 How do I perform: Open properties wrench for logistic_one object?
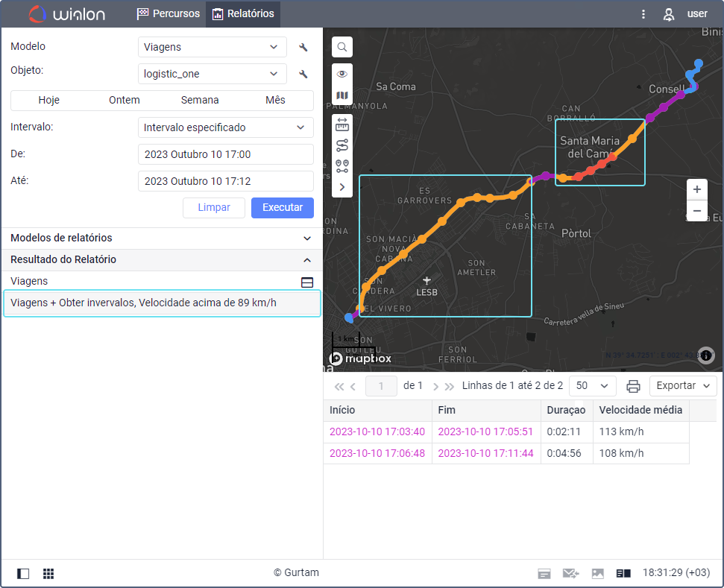[x=303, y=75]
